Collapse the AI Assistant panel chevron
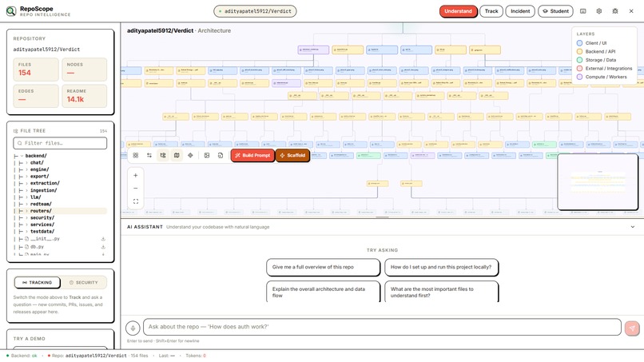The image size is (644, 362). click(633, 227)
